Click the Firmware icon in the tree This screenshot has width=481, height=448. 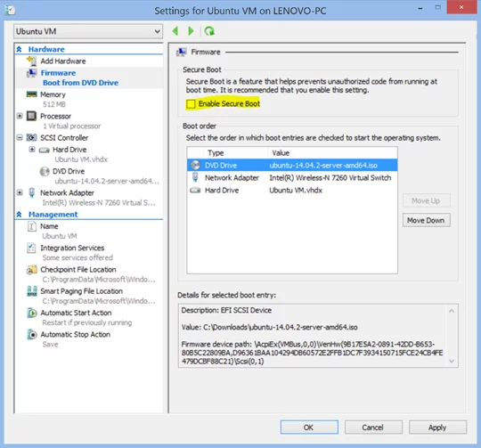[x=31, y=73]
